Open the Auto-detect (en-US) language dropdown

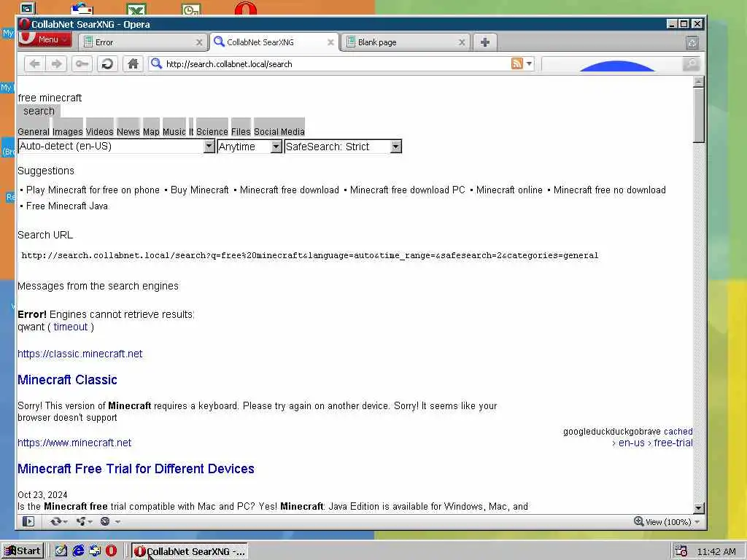click(x=116, y=146)
